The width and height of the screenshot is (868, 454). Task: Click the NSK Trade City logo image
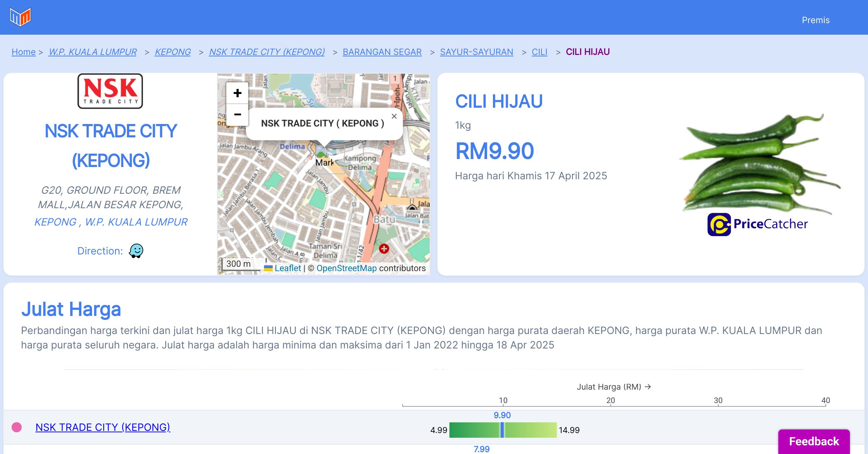[110, 91]
